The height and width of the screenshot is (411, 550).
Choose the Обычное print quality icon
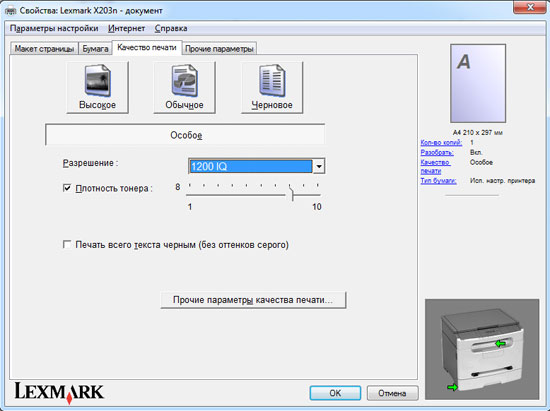(x=185, y=87)
